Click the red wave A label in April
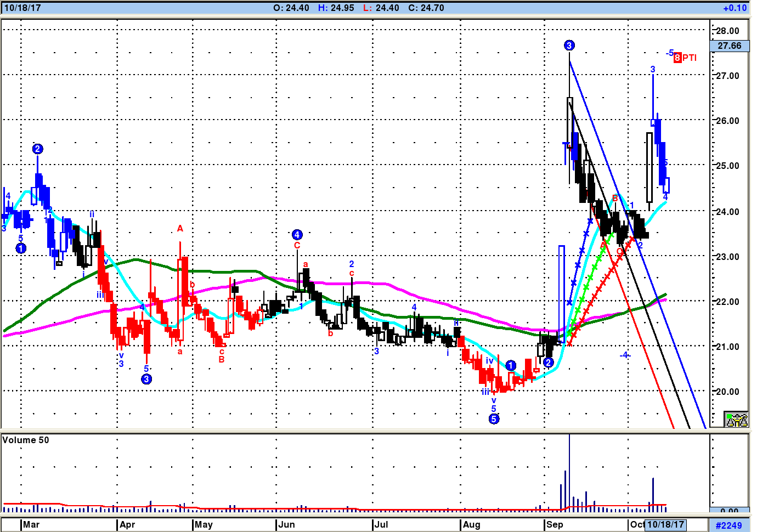Screen dimensions: 768x532 pos(180,228)
